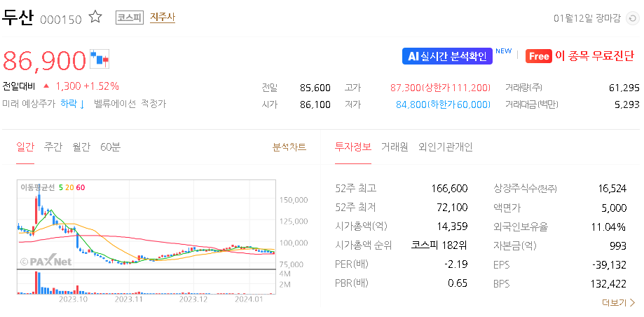Click 시가 value 86,100

(315, 104)
